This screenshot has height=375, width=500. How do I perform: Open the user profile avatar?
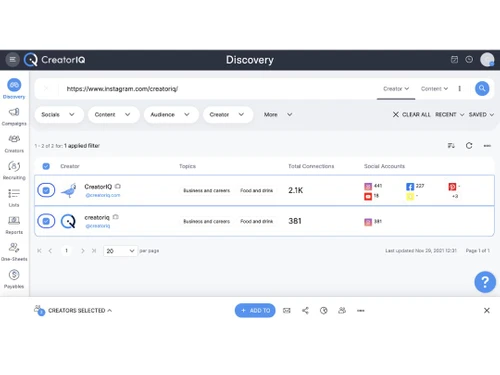tap(487, 60)
